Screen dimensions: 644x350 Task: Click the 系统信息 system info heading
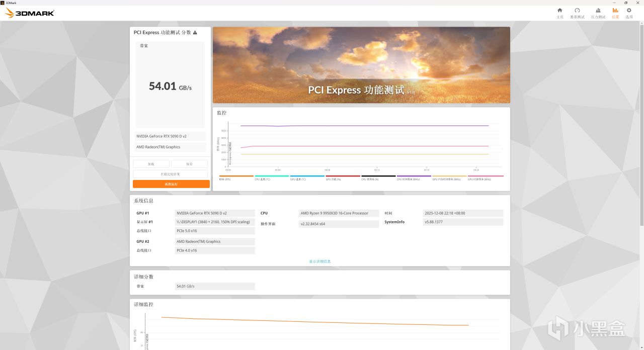pos(144,201)
